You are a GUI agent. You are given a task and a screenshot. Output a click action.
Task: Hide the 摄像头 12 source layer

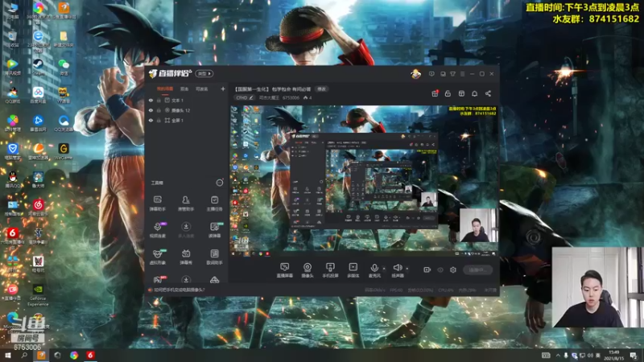tap(151, 110)
